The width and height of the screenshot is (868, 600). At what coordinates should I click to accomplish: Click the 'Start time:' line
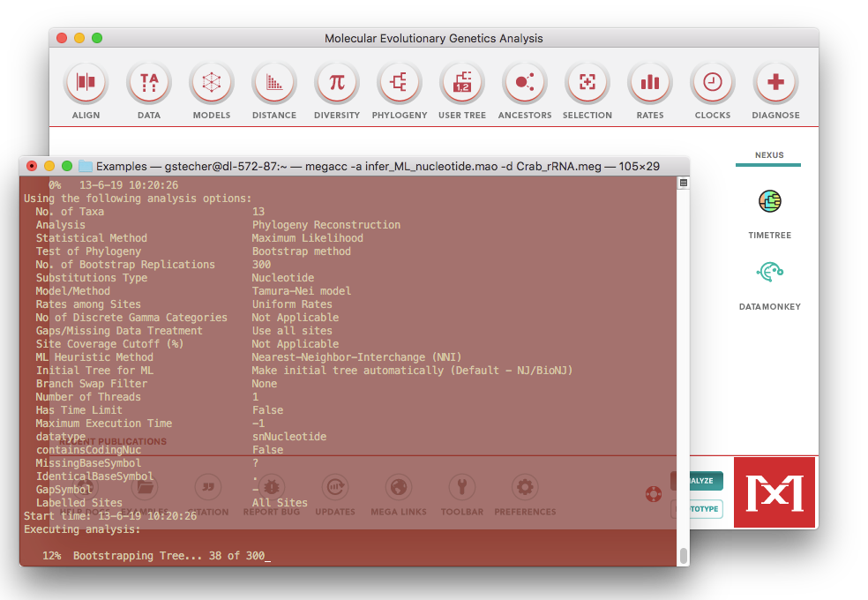110,516
